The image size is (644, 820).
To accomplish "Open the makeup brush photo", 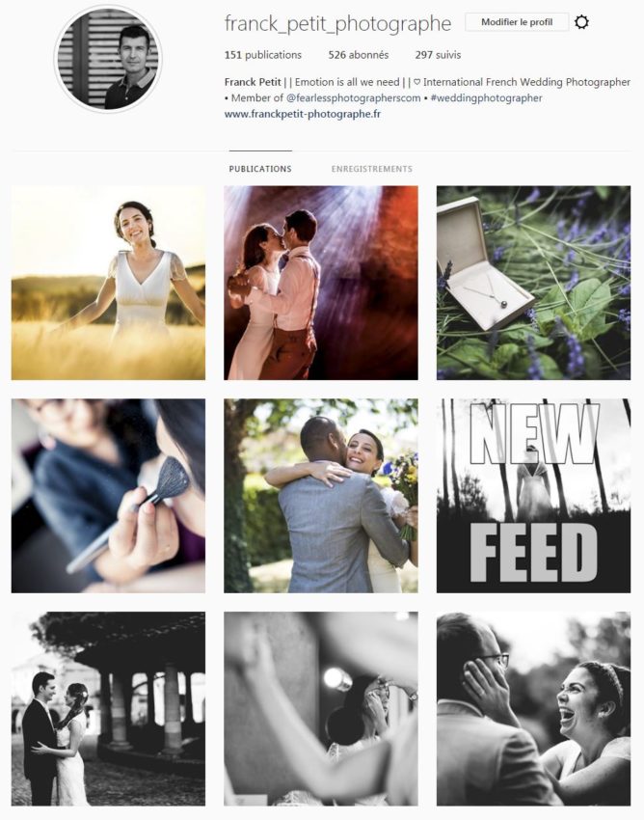I will point(108,496).
